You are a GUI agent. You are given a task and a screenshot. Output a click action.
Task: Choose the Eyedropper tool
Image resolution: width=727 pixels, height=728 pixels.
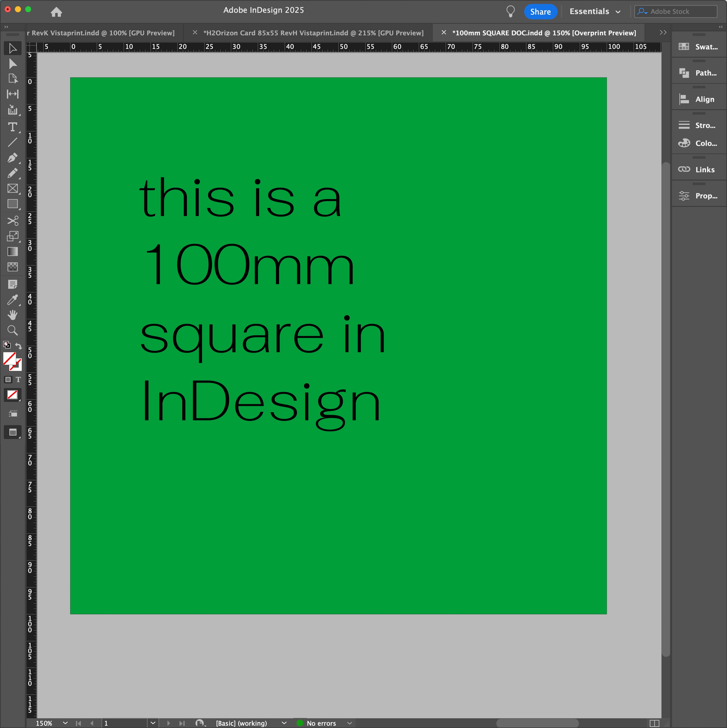(x=13, y=300)
